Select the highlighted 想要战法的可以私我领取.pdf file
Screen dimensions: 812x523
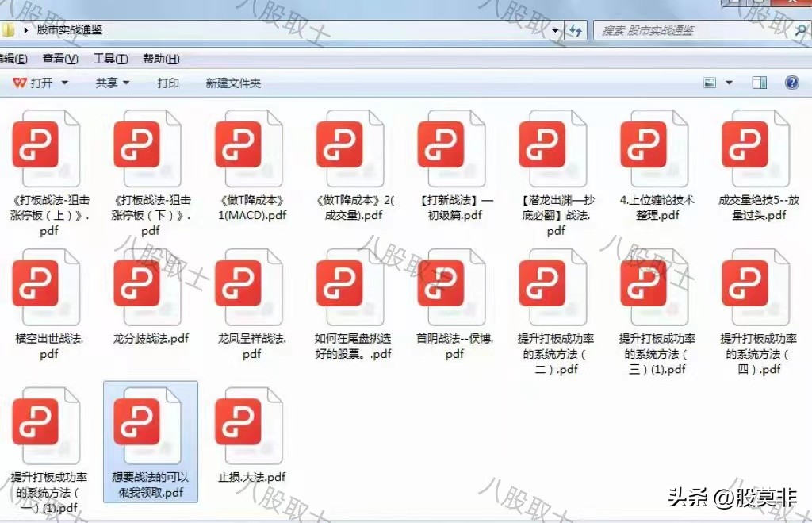pos(151,425)
